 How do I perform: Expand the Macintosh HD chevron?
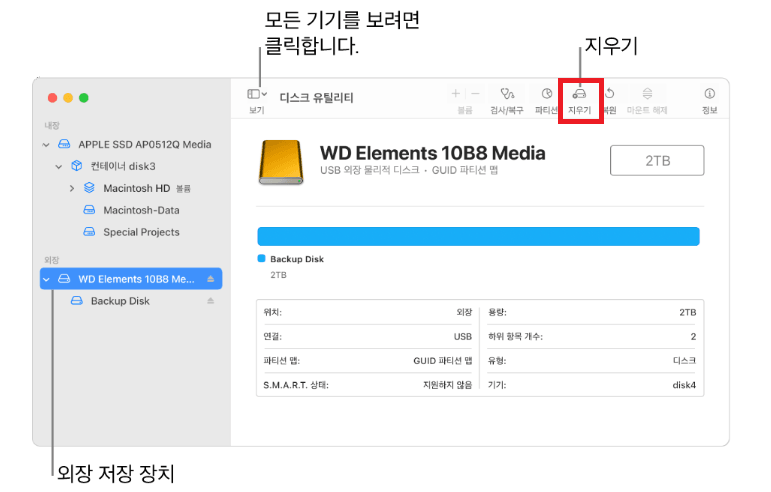pos(72,188)
